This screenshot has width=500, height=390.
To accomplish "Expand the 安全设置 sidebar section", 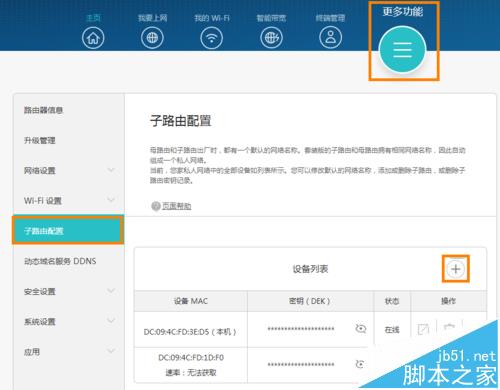I will pyautogui.click(x=111, y=291).
